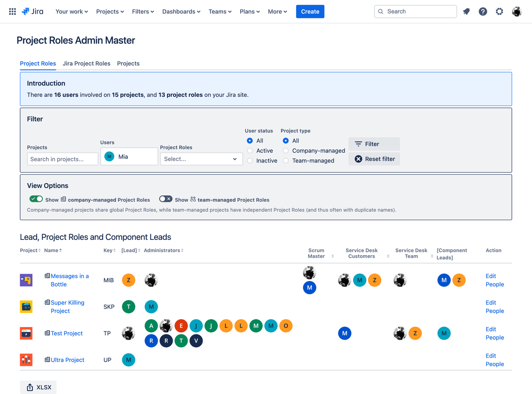This screenshot has width=532, height=394.
Task: Click the Create button
Action: (x=310, y=11)
